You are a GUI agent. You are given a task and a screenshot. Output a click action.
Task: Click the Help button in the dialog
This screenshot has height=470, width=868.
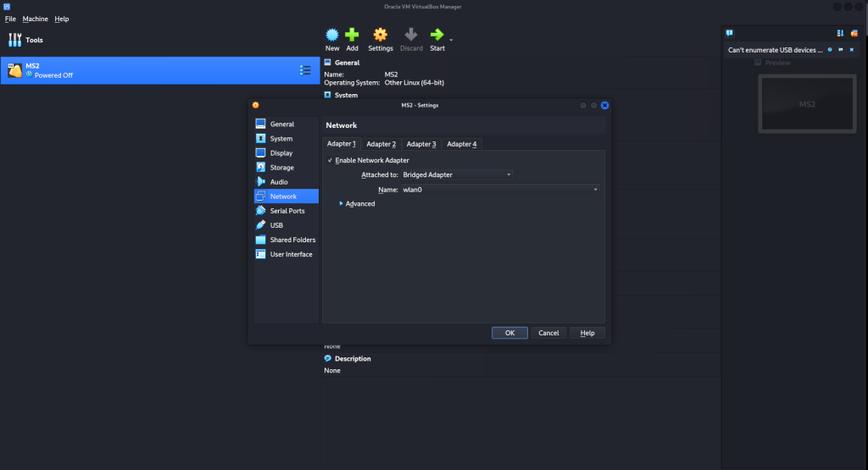(x=587, y=333)
